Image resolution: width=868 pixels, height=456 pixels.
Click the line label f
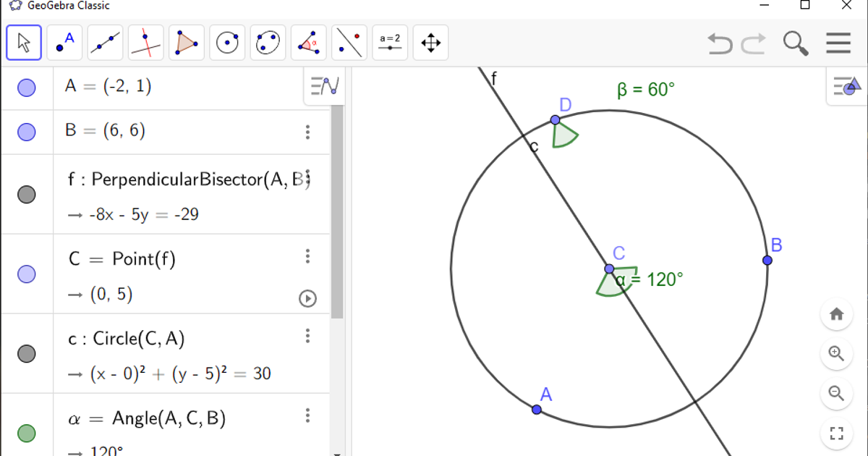(494, 78)
